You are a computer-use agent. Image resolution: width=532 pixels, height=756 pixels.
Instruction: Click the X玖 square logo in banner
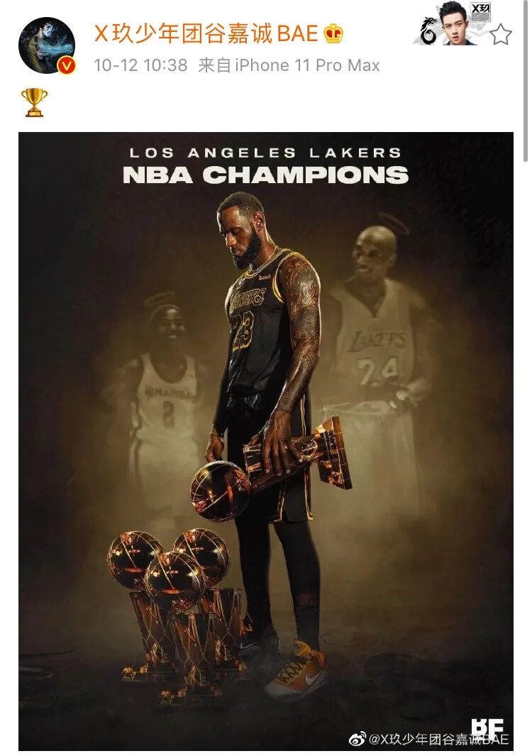tap(480, 12)
